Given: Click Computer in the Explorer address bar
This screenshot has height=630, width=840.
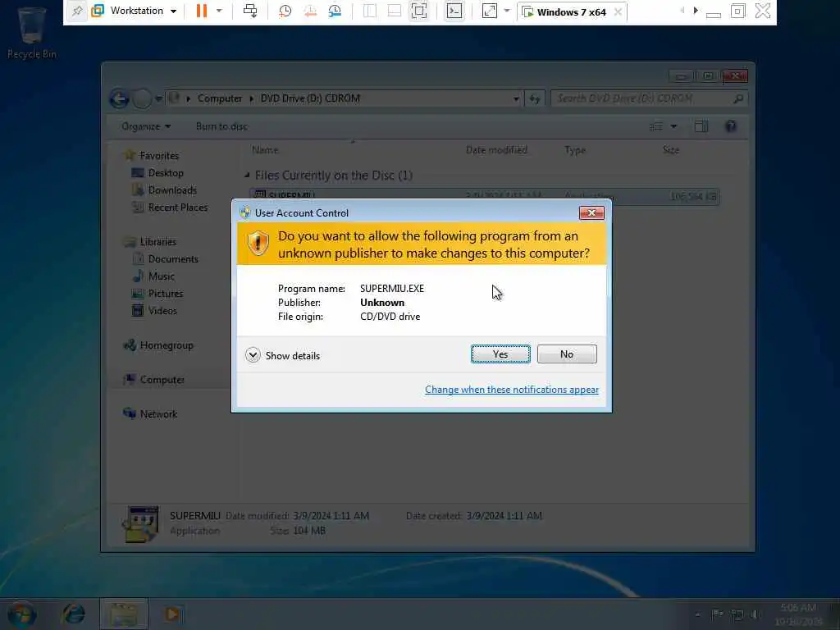Looking at the screenshot, I should [x=220, y=98].
